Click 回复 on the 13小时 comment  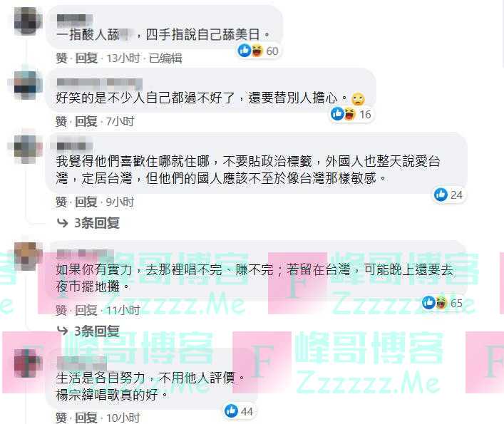[86, 58]
